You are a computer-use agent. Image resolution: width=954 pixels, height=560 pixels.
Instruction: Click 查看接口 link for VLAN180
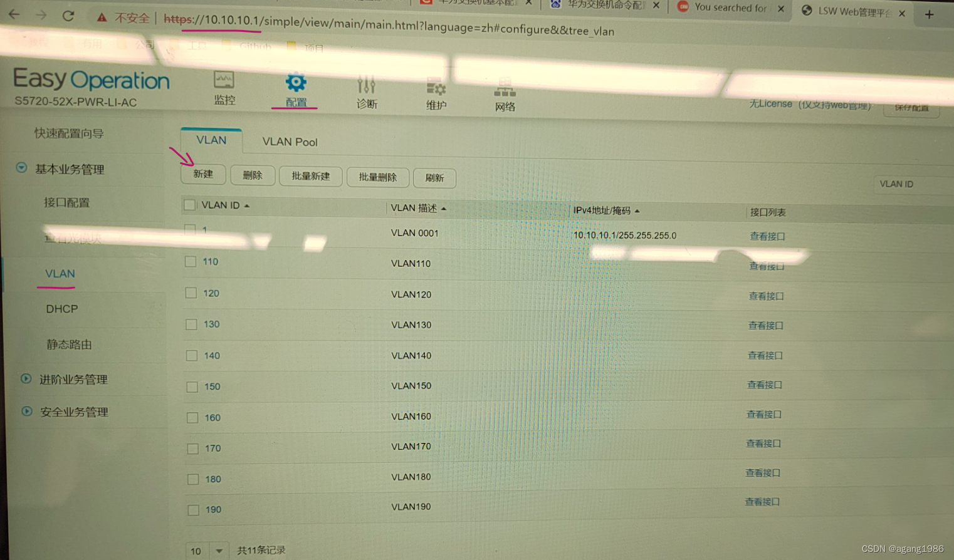point(762,473)
